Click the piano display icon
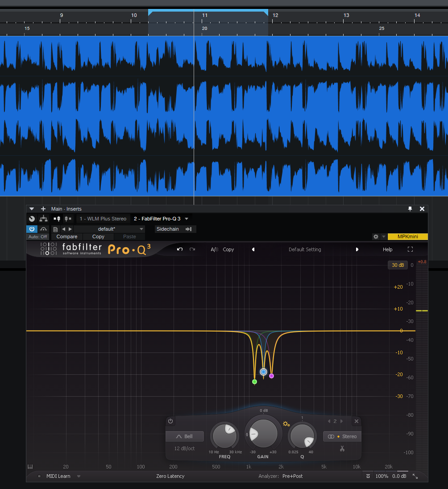 point(30,467)
